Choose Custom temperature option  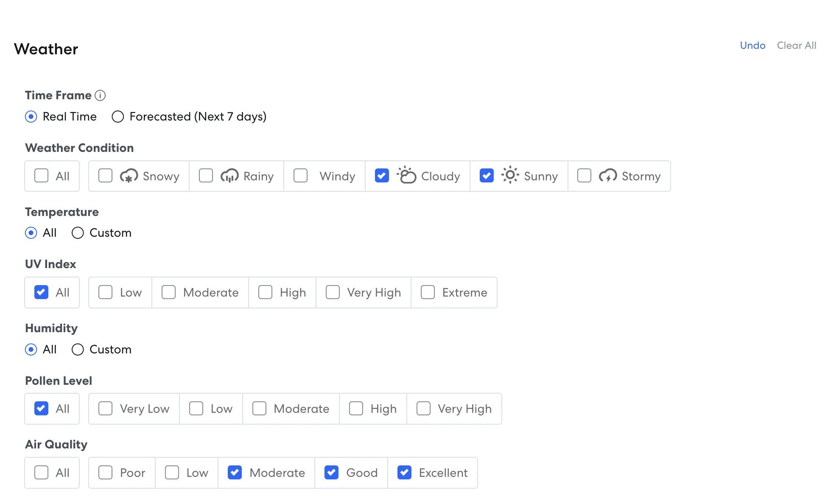click(78, 233)
